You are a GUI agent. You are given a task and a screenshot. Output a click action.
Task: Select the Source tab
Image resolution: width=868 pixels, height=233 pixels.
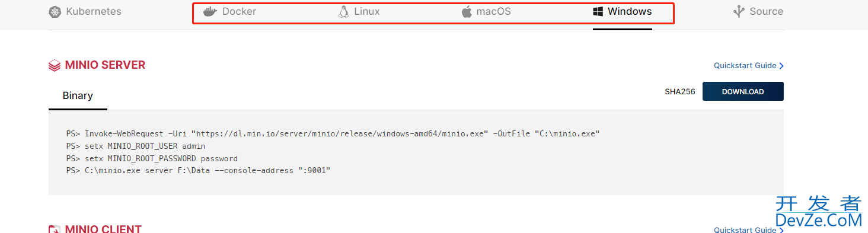pos(758,12)
